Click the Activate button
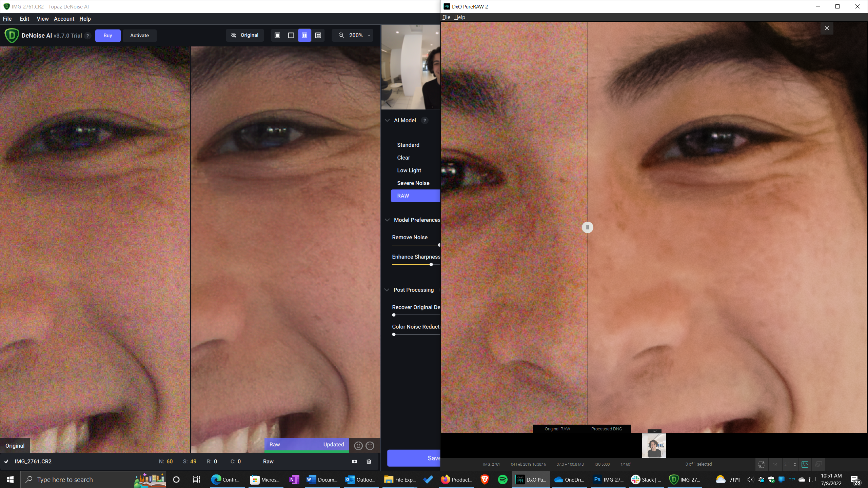868x488 pixels. pyautogui.click(x=139, y=35)
